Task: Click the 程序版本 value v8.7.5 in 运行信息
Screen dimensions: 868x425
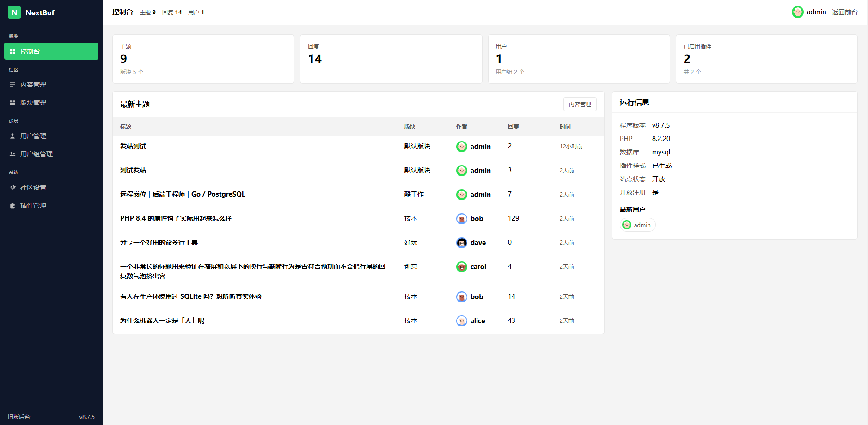Action: (660, 125)
